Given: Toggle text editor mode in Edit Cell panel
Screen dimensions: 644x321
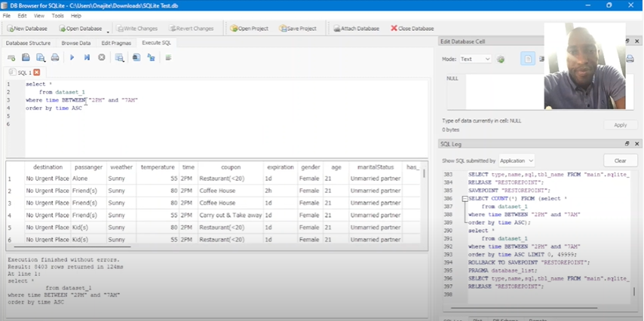Looking at the screenshot, I should tap(527, 59).
